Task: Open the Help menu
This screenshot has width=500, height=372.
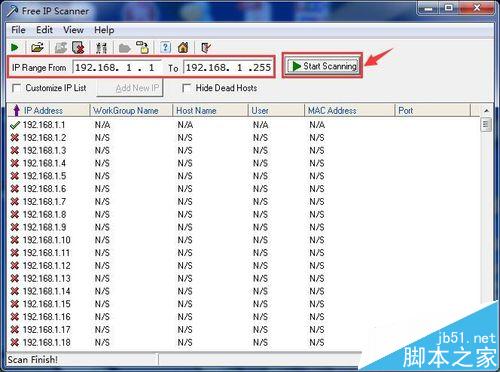Action: pyautogui.click(x=104, y=30)
